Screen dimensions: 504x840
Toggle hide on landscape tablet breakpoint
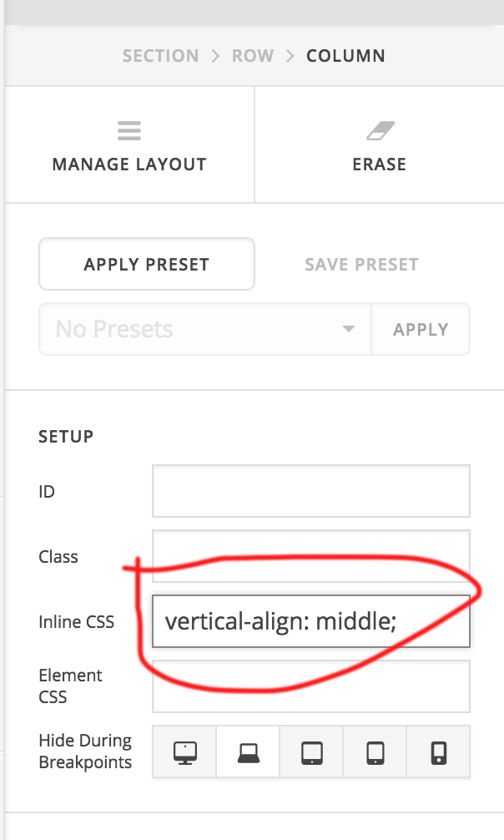pos(311,752)
